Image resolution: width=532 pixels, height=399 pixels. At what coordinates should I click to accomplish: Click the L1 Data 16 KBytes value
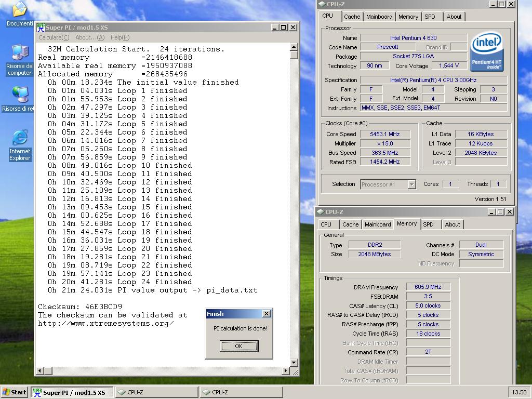click(481, 134)
